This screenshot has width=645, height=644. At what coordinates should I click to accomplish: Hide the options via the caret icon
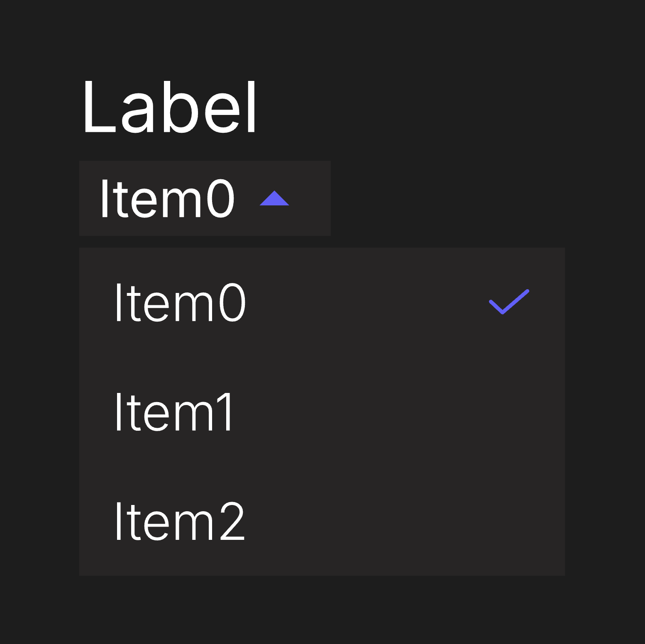point(274,199)
